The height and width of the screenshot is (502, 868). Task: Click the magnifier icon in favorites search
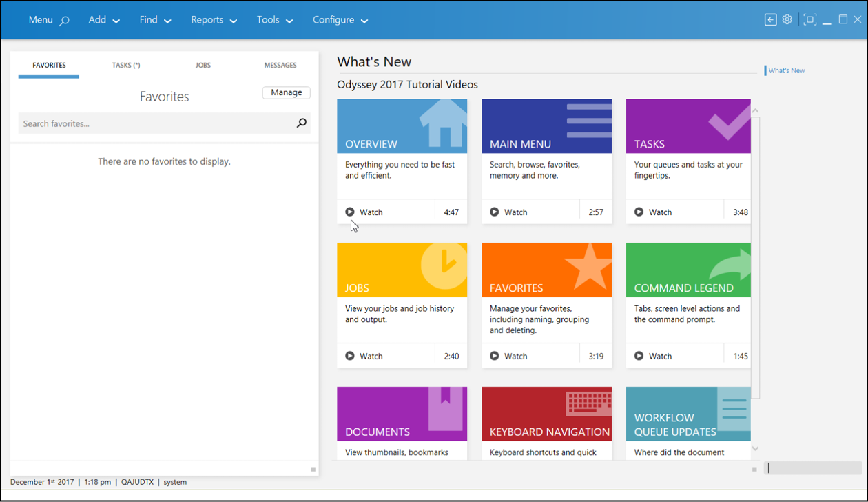point(301,123)
